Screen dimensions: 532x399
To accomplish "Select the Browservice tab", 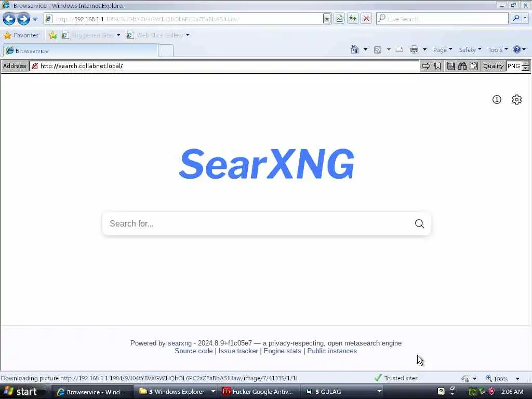I will click(x=81, y=50).
